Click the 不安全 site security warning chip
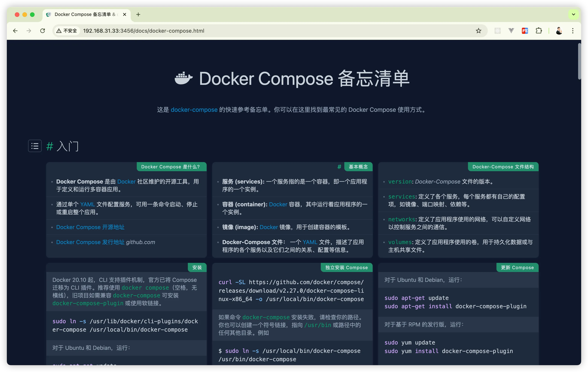The height and width of the screenshot is (372, 588). click(x=67, y=31)
